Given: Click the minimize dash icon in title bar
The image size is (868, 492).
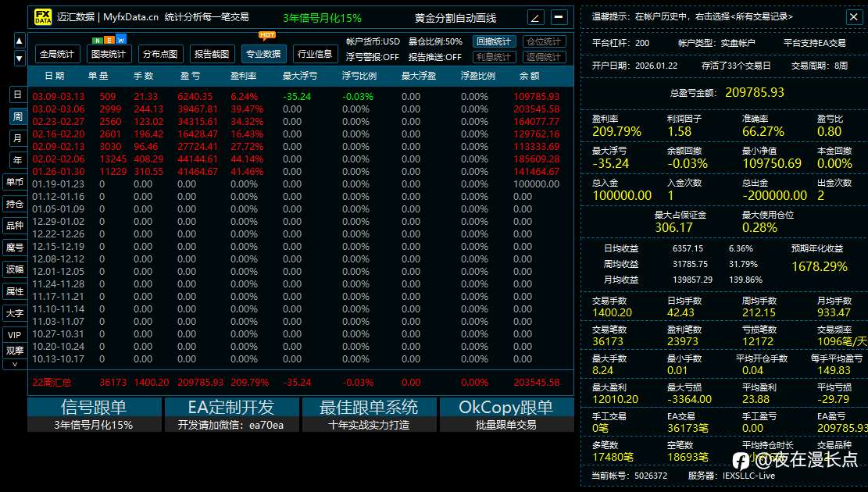Looking at the screenshot, I should [x=559, y=17].
